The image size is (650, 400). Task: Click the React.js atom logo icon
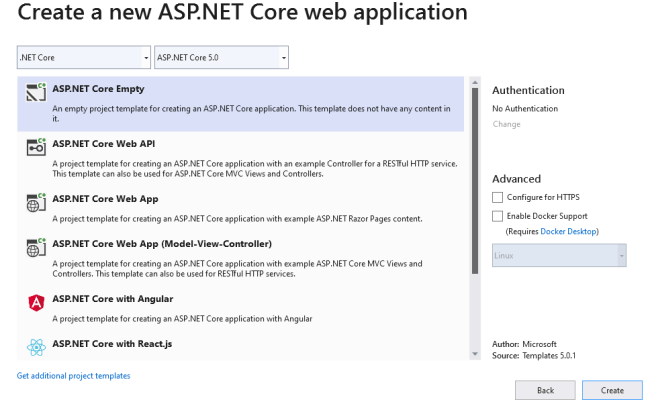click(36, 347)
